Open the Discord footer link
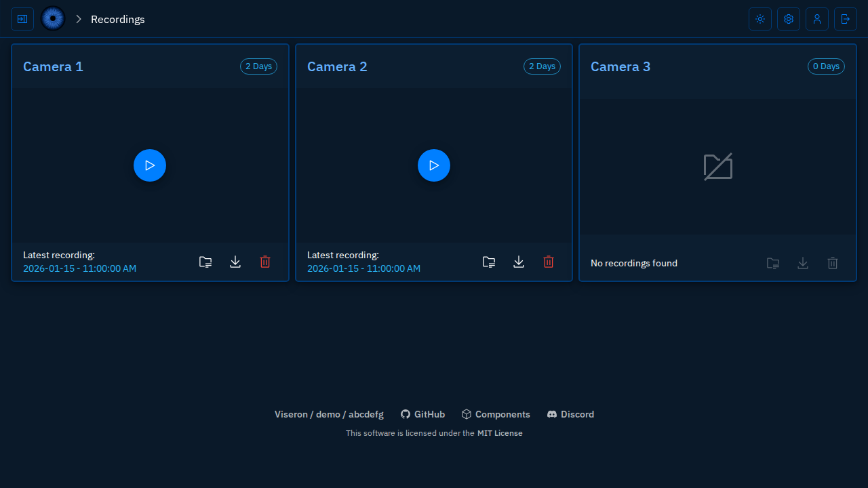This screenshot has width=868, height=488. [570, 414]
